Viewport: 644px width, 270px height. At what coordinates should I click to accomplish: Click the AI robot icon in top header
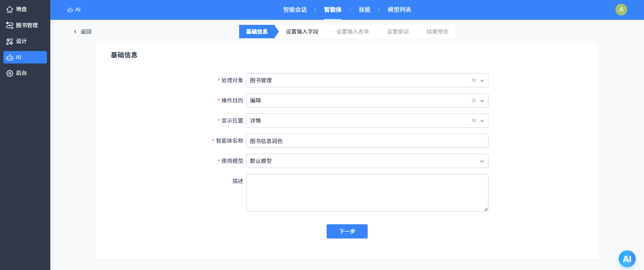(x=70, y=10)
